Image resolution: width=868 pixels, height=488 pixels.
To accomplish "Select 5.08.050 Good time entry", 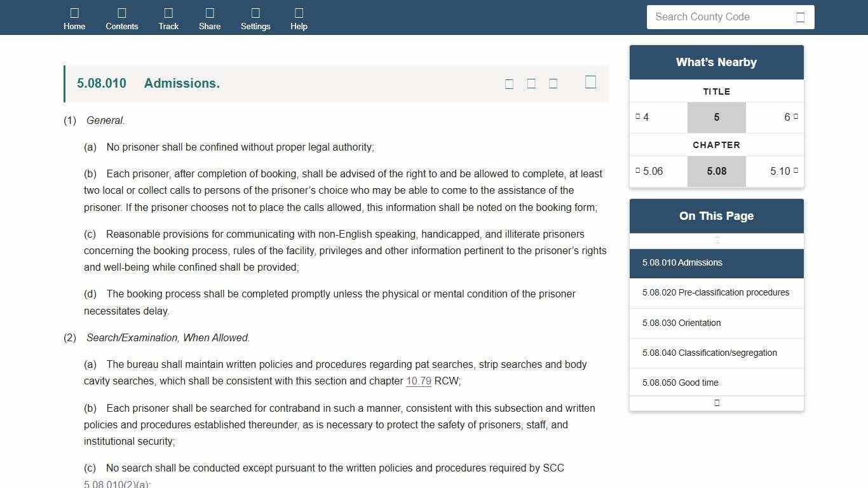I will pos(680,383).
